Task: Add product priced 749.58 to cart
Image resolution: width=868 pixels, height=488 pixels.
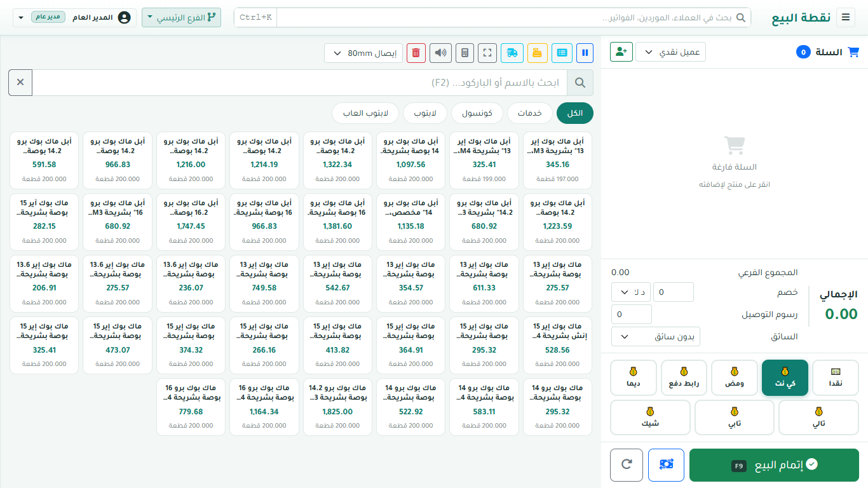Action: point(264,283)
